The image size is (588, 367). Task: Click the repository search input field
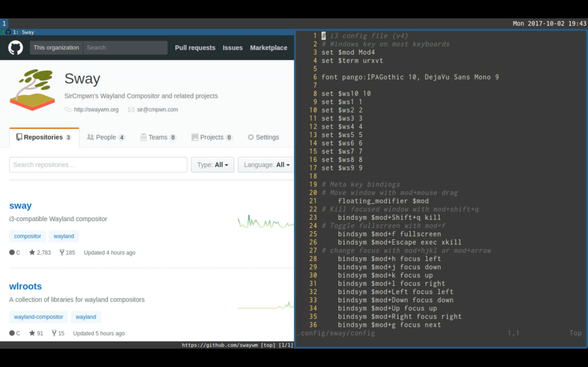[x=98, y=165]
